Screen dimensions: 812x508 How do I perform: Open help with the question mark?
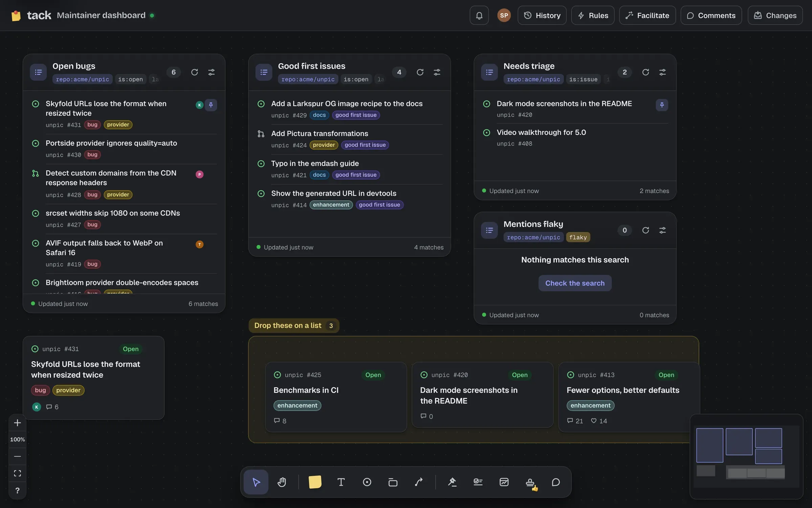[17, 490]
